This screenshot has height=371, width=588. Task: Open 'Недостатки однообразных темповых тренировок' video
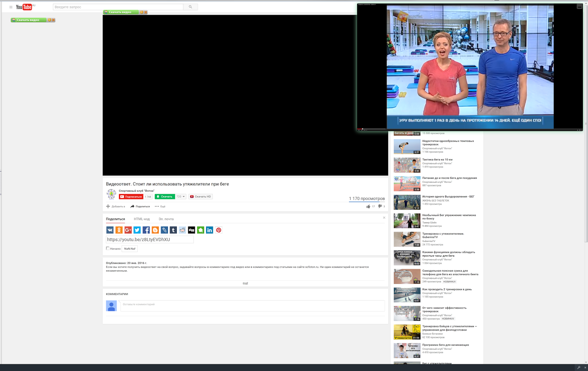(x=448, y=143)
